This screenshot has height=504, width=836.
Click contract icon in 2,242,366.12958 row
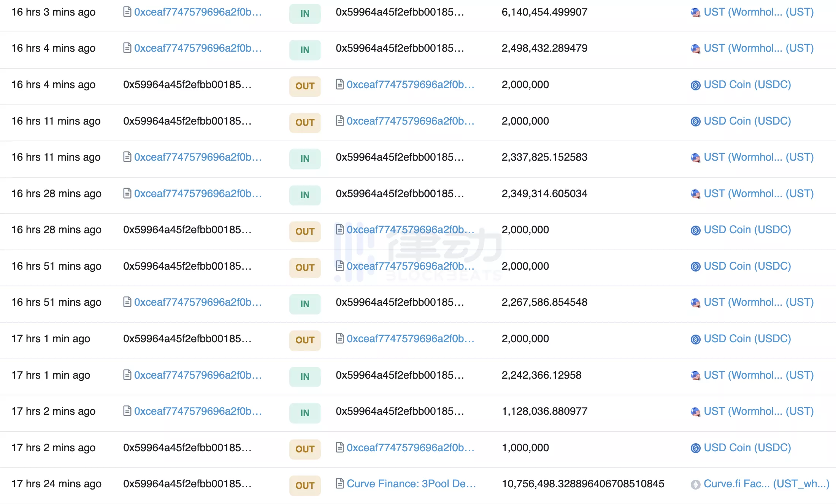pyautogui.click(x=127, y=375)
